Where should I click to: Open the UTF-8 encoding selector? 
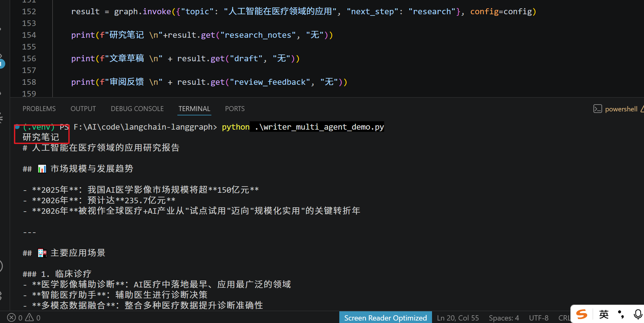click(x=539, y=318)
